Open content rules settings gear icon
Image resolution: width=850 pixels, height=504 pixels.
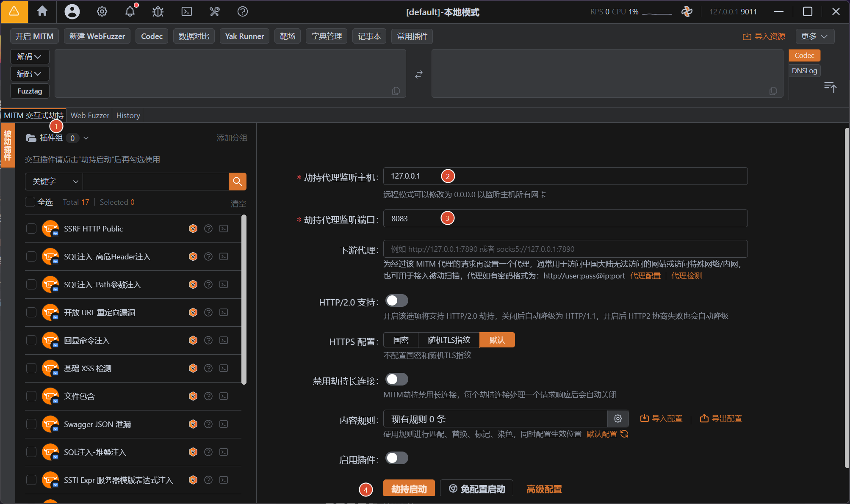click(x=618, y=419)
